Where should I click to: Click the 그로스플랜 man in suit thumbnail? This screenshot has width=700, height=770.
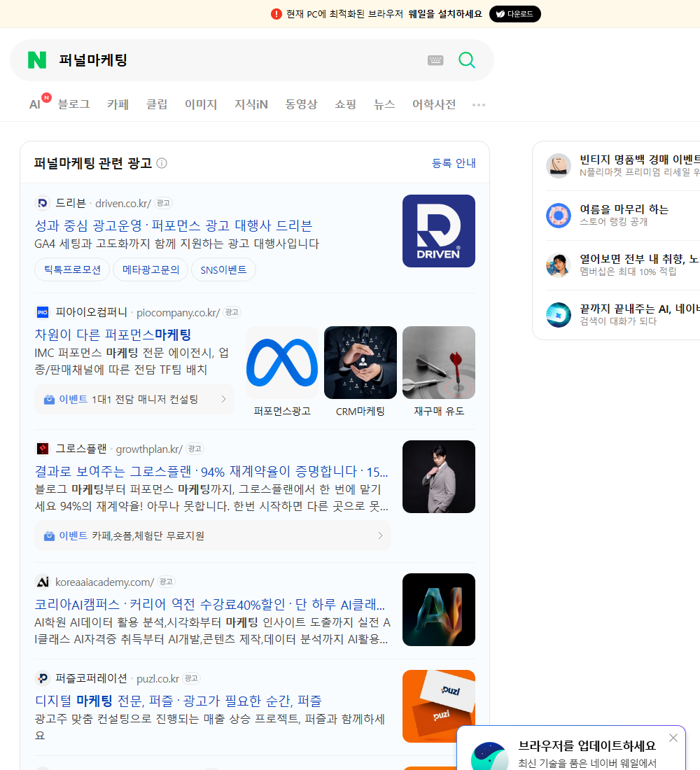point(439,476)
